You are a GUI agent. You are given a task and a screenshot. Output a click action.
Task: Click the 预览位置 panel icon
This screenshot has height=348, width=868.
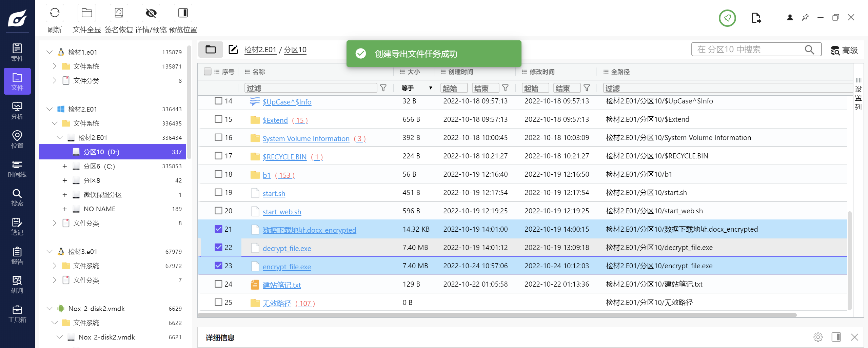point(183,13)
